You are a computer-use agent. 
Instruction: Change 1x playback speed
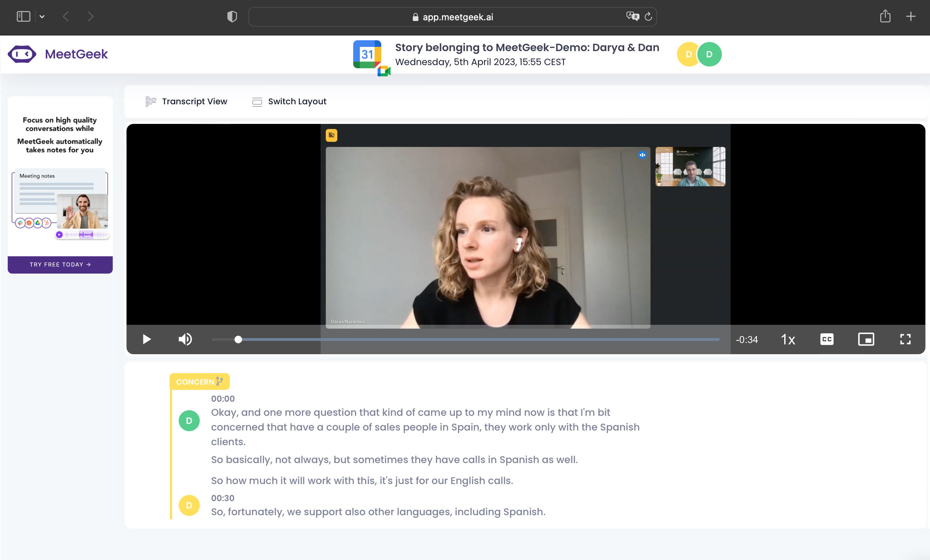click(x=788, y=340)
